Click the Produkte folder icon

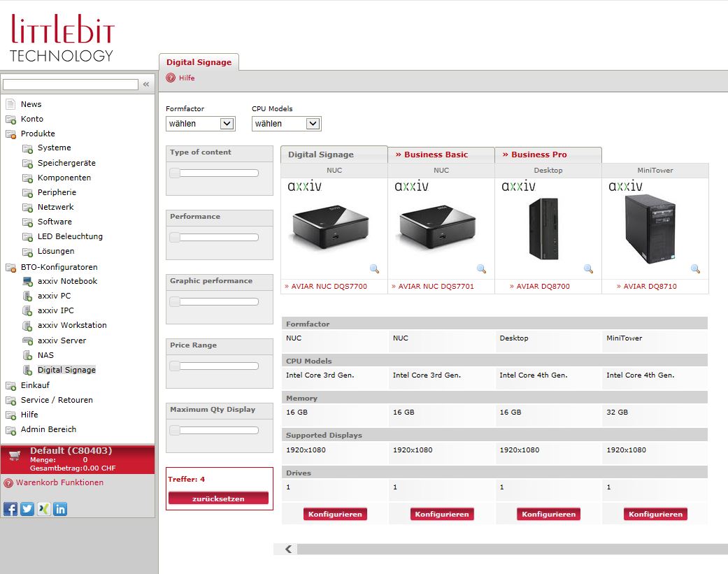click(x=10, y=134)
